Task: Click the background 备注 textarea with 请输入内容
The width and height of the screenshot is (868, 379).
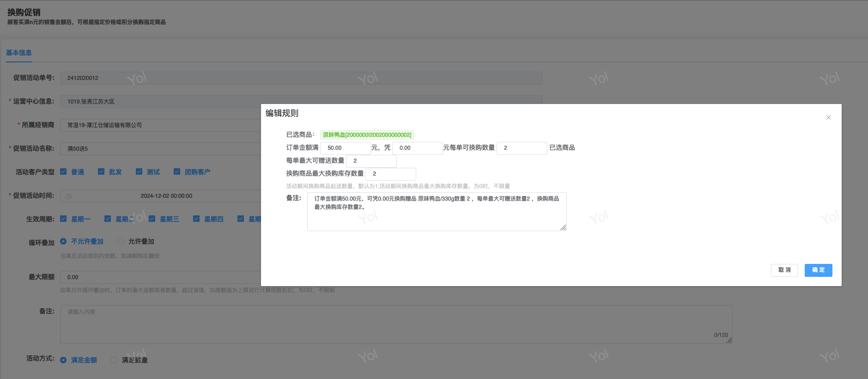Action: pyautogui.click(x=396, y=324)
